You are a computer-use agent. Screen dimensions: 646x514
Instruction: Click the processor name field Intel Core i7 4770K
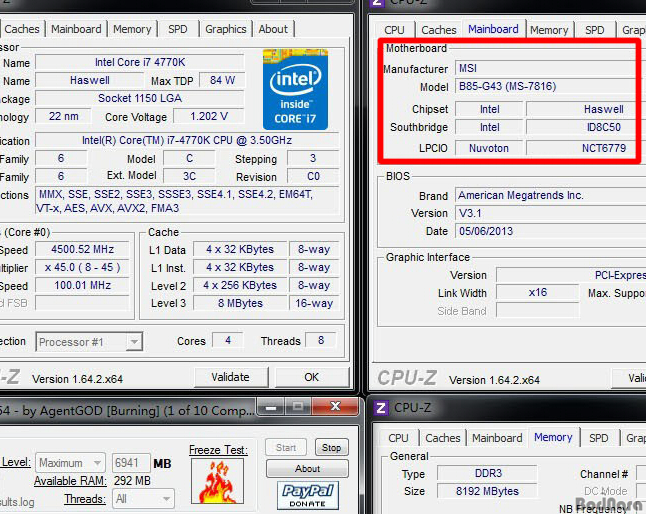[x=140, y=62]
